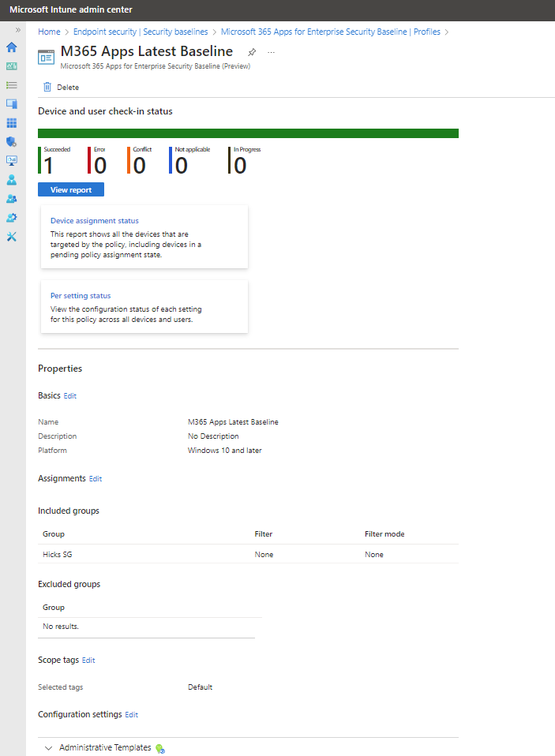Image resolution: width=555 pixels, height=756 pixels.
Task: Select the Not applicable count of 0
Action: point(182,166)
